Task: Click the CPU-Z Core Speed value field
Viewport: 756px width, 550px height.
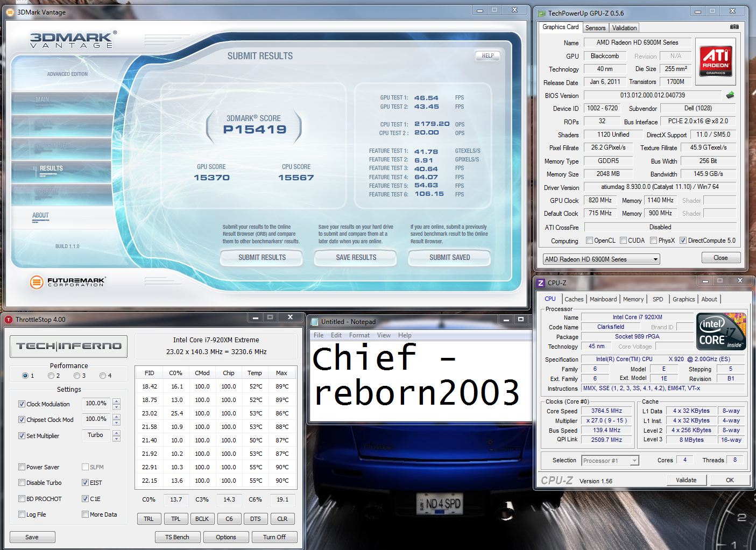Action: [x=606, y=411]
